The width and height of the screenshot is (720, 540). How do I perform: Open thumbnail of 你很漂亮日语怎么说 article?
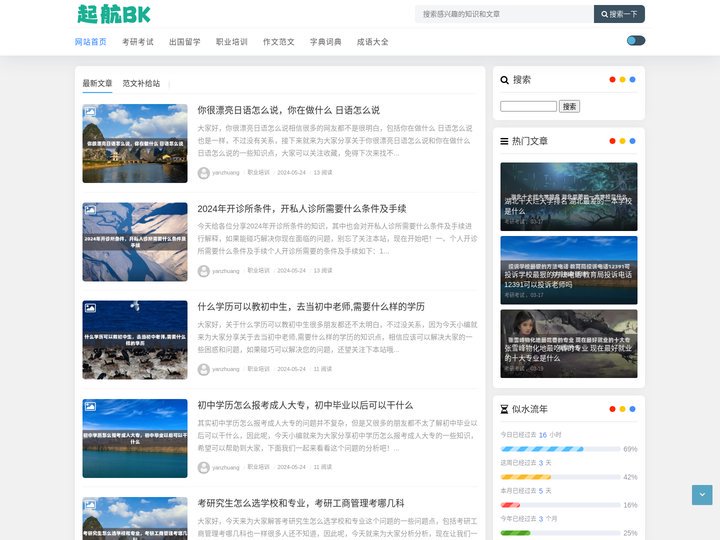135,143
